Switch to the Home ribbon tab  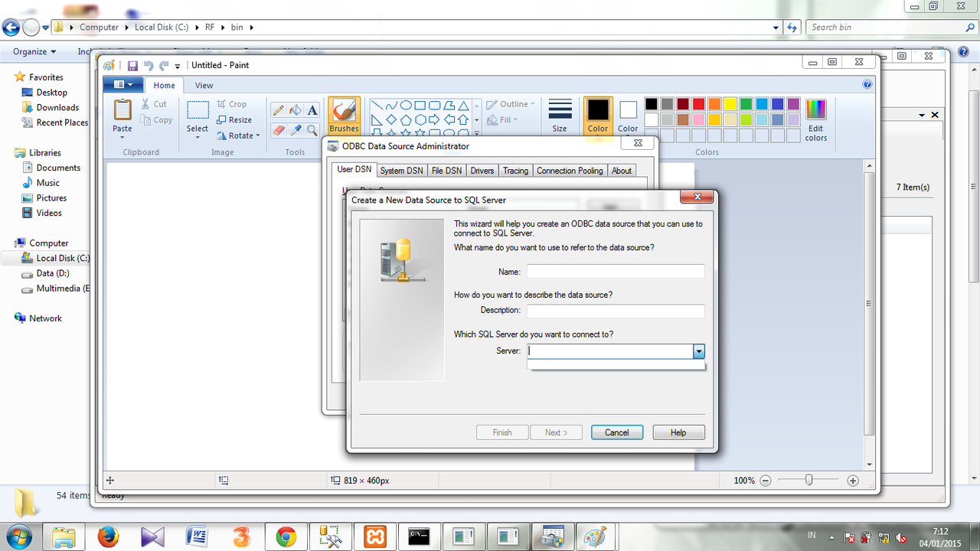tap(164, 86)
